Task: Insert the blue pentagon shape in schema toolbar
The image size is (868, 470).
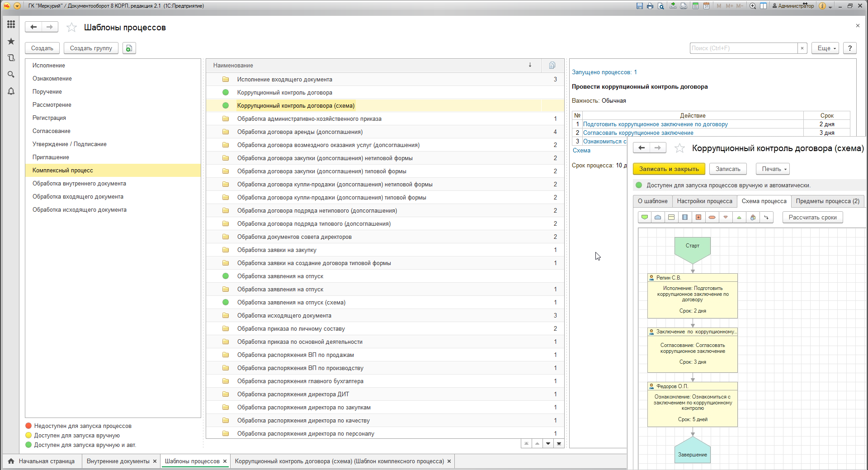Action: click(658, 218)
